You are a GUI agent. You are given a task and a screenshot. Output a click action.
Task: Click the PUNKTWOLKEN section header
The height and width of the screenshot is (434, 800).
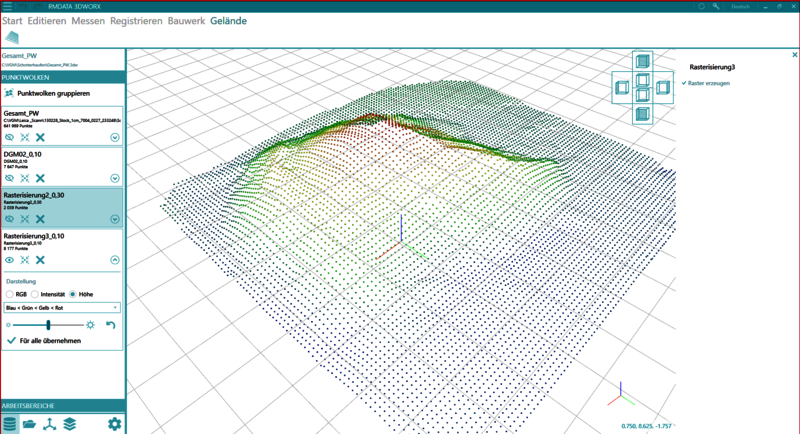pyautogui.click(x=63, y=78)
